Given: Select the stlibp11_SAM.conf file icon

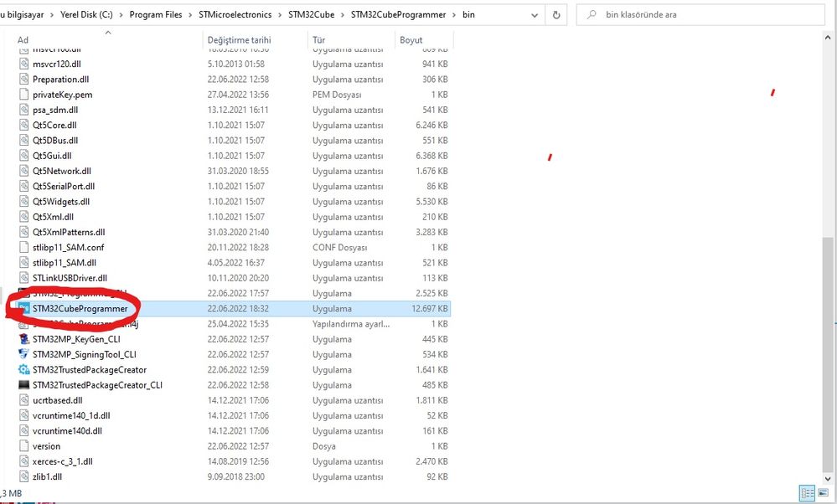Looking at the screenshot, I should 23,248.
